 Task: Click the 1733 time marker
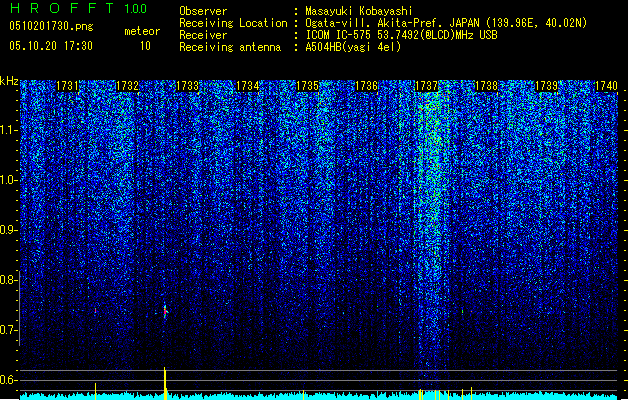pos(187,86)
